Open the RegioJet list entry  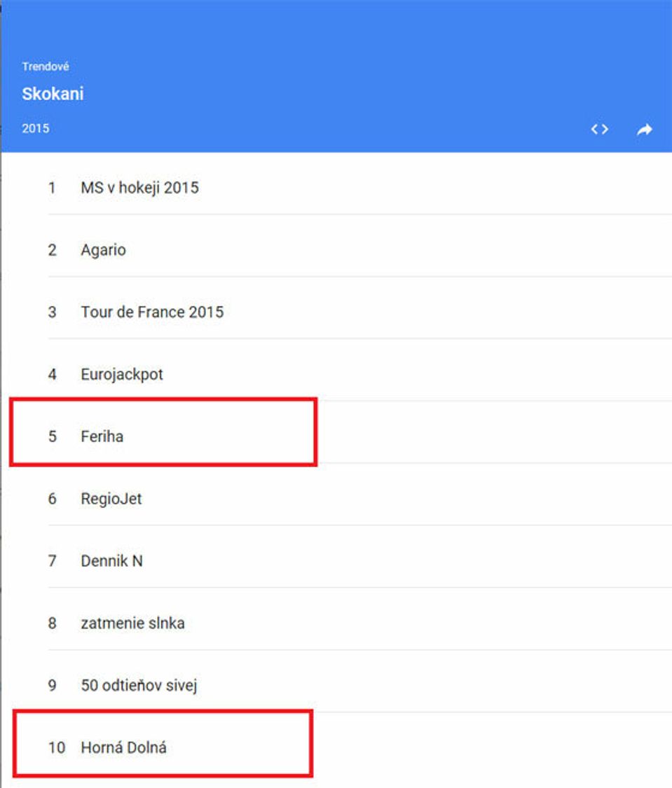(111, 499)
